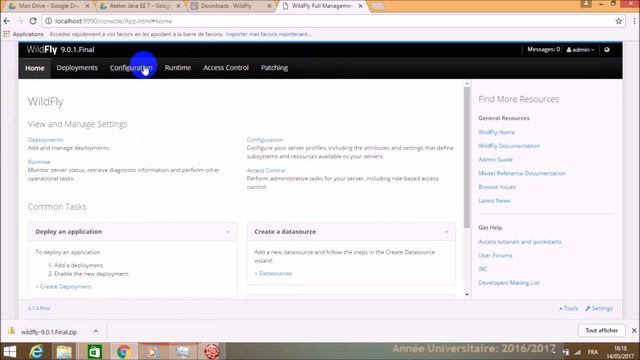Open Settings in the console footer

pos(599,308)
